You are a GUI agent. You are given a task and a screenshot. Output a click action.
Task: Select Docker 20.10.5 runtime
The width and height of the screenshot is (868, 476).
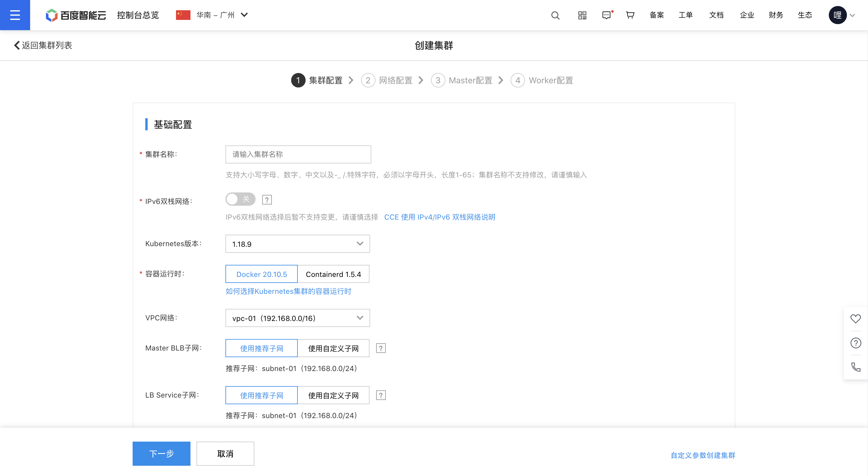[262, 274]
